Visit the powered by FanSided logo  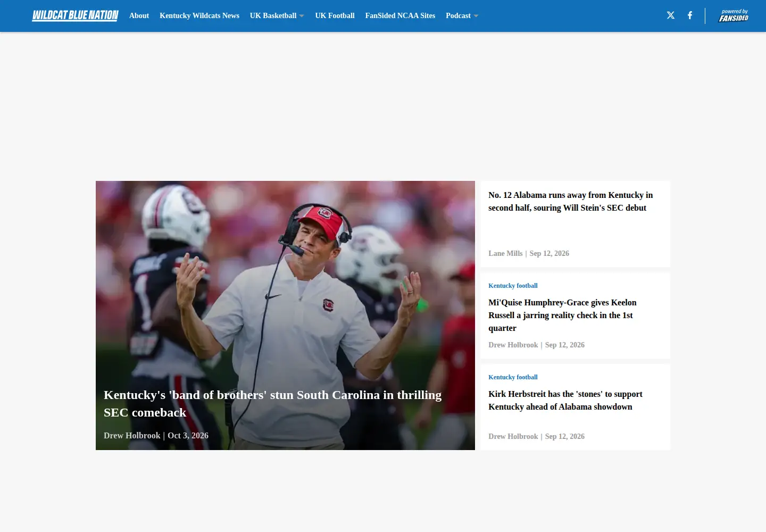(x=734, y=15)
